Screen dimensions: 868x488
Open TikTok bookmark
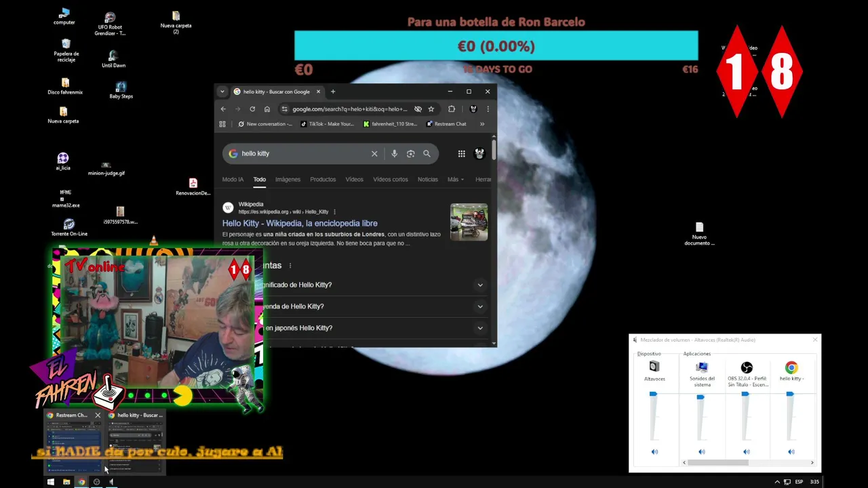[327, 124]
